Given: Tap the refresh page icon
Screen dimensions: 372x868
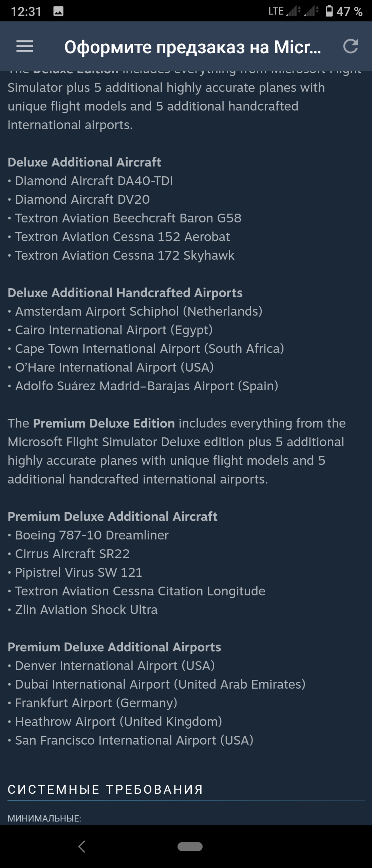Looking at the screenshot, I should 351,47.
